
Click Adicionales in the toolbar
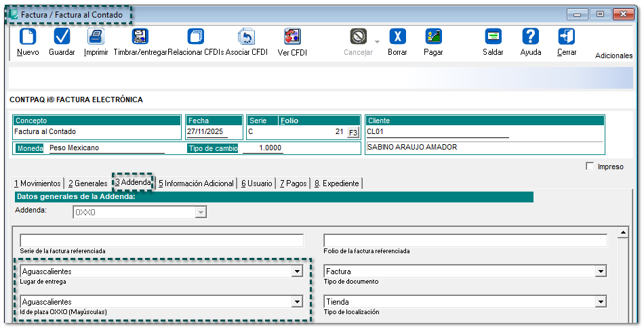tap(613, 56)
